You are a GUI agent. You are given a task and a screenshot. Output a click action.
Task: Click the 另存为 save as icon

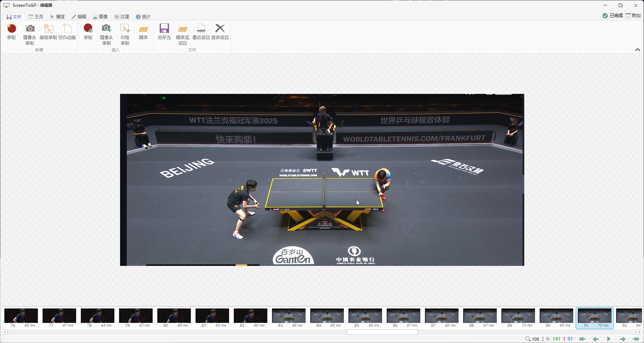tap(164, 29)
